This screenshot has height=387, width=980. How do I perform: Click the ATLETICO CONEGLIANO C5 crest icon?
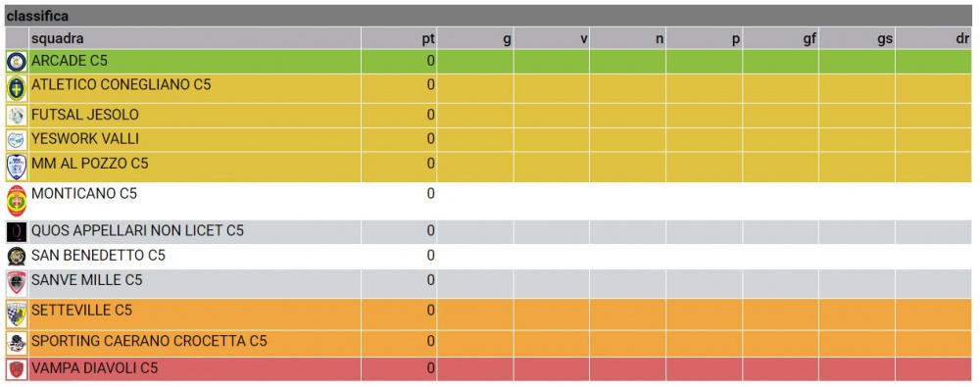click(x=17, y=89)
